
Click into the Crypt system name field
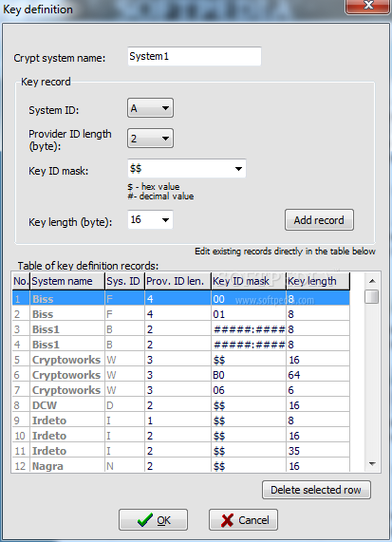tap(195, 56)
